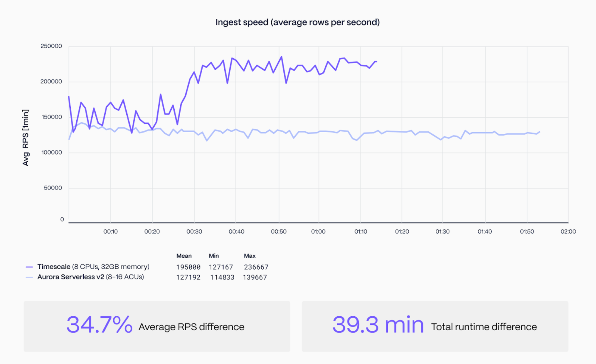The height and width of the screenshot is (364, 596).
Task: Click the 01:50 time axis label
Action: pyautogui.click(x=527, y=231)
